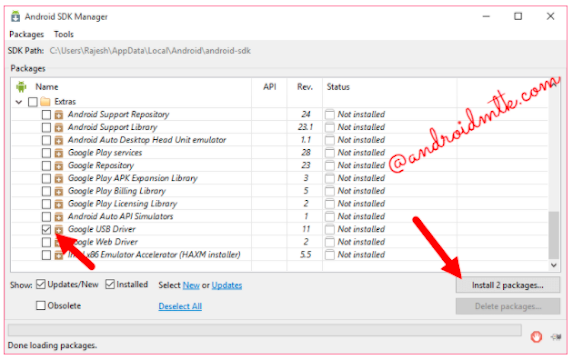The width and height of the screenshot is (573, 360).
Task: Click the Status column header
Action: click(338, 87)
